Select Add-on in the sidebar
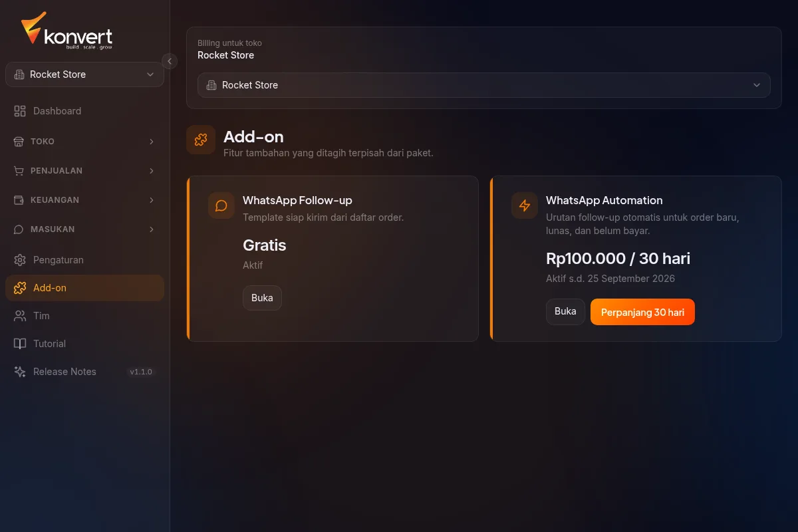 coord(84,288)
